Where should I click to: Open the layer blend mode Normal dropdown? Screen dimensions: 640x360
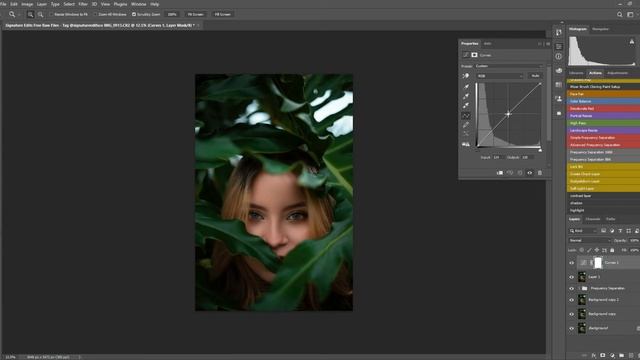pyautogui.click(x=589, y=240)
